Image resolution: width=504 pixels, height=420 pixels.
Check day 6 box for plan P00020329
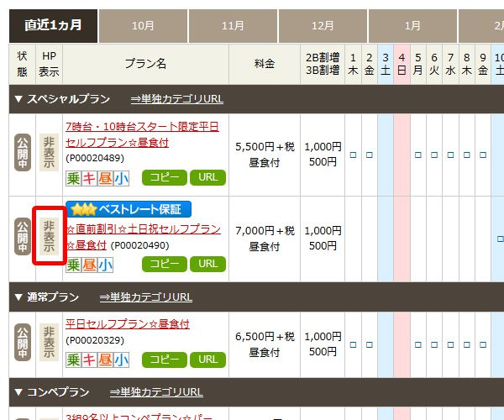click(434, 344)
